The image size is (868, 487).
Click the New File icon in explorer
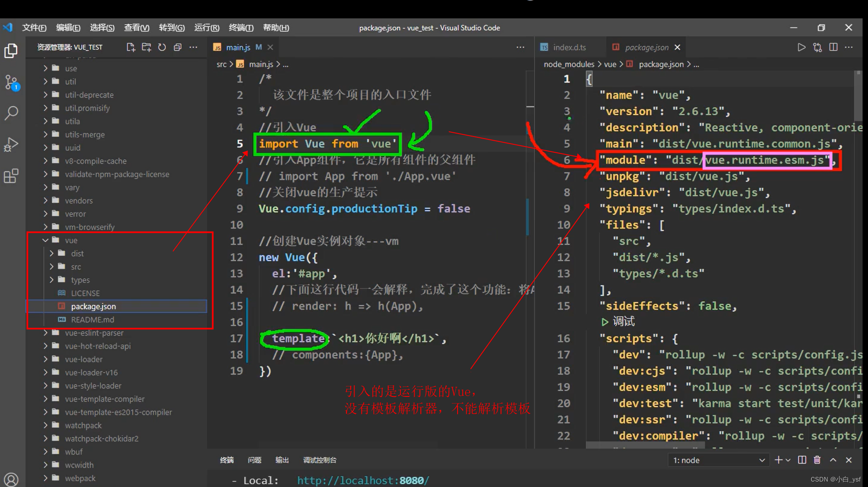click(131, 47)
